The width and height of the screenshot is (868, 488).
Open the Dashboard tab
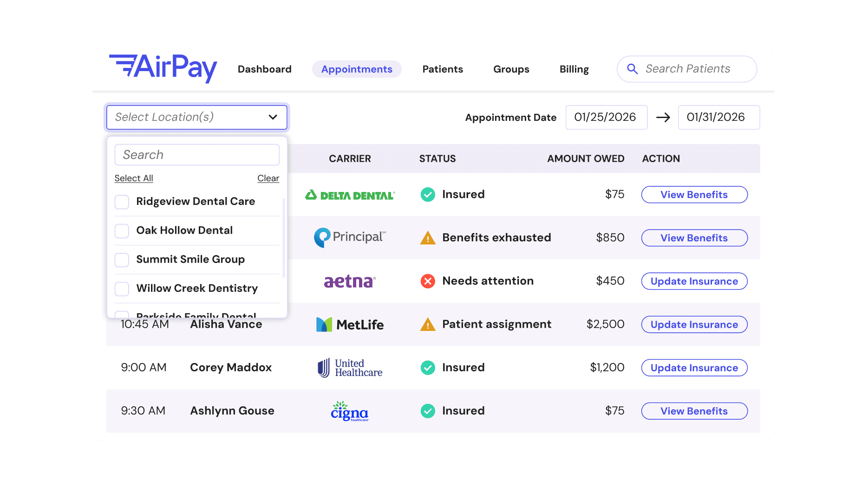[x=265, y=69]
